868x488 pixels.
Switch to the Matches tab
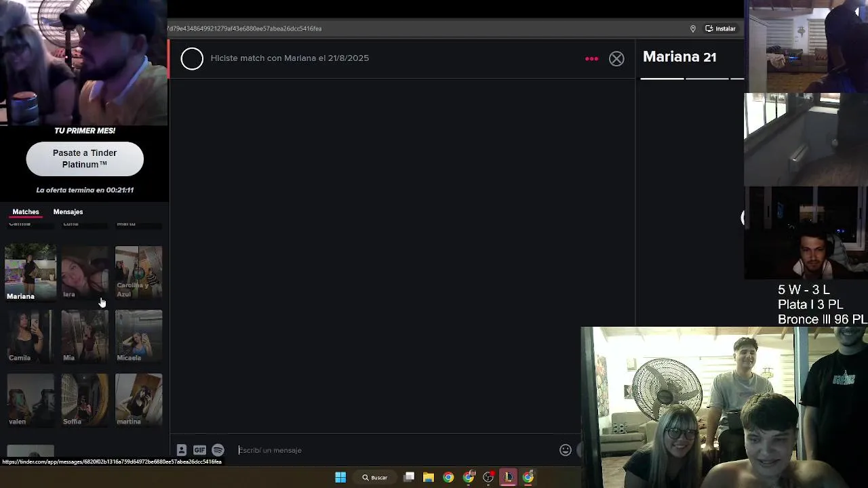(x=26, y=212)
